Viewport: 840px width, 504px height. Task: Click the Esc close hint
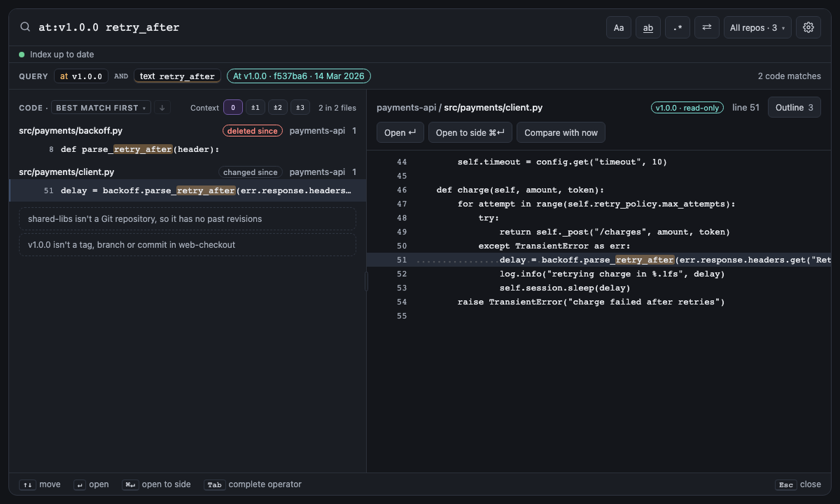click(x=798, y=484)
